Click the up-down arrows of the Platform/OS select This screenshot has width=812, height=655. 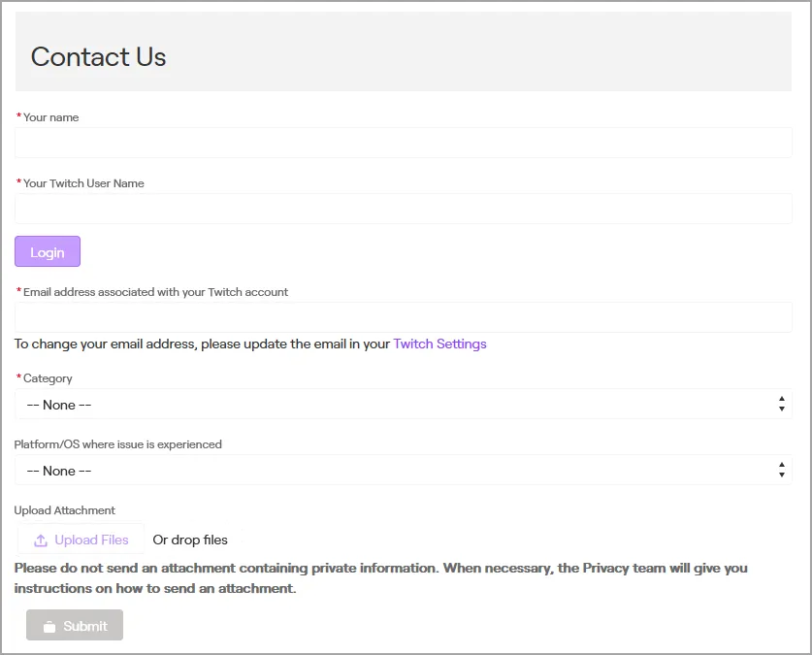(781, 471)
